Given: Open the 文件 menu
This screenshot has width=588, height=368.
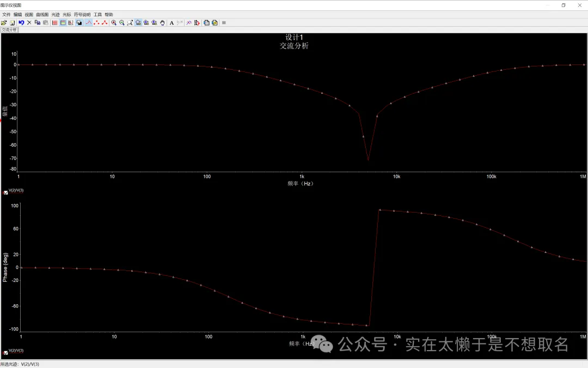Looking at the screenshot, I should coord(7,15).
